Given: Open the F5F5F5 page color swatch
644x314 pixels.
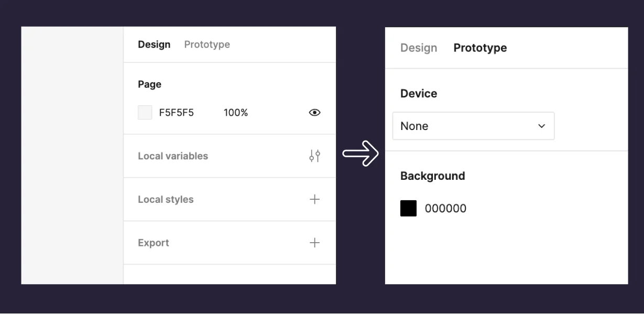Looking at the screenshot, I should tap(145, 112).
